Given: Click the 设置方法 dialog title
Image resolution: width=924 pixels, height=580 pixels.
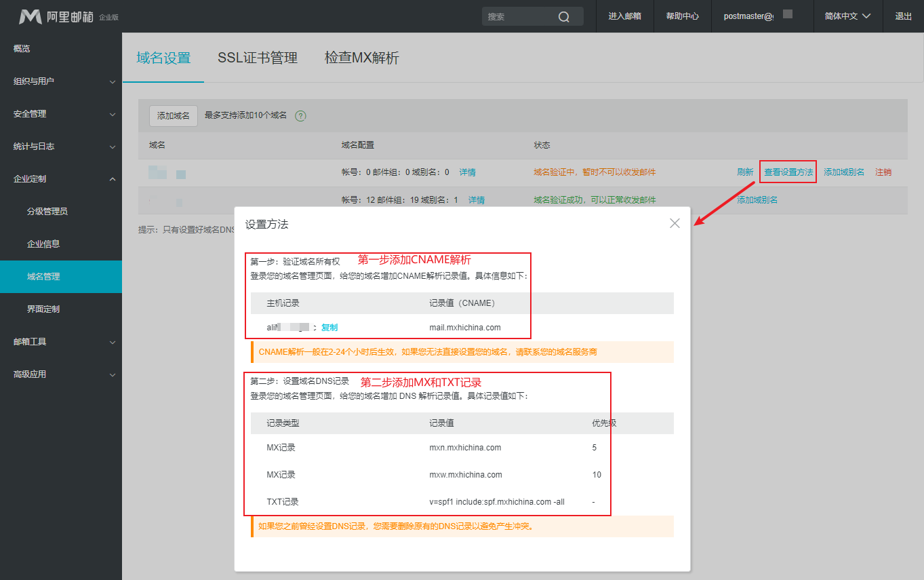Looking at the screenshot, I should (267, 225).
